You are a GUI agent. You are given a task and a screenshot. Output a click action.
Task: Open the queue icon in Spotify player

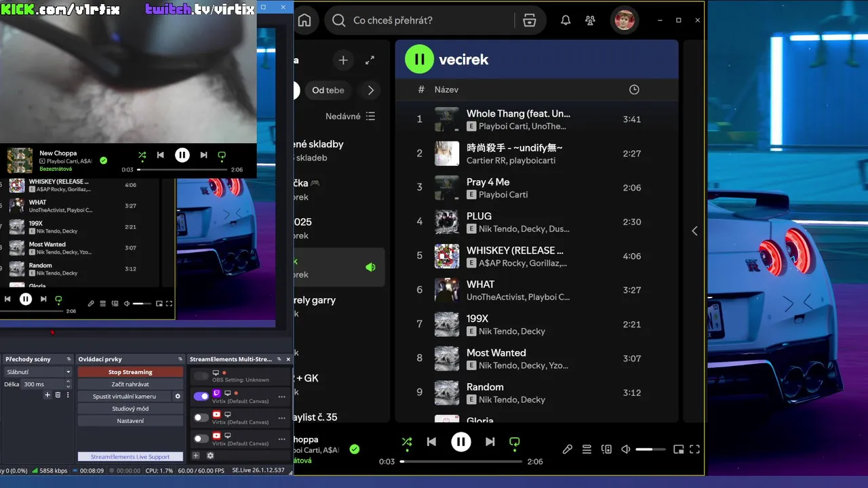tap(587, 449)
